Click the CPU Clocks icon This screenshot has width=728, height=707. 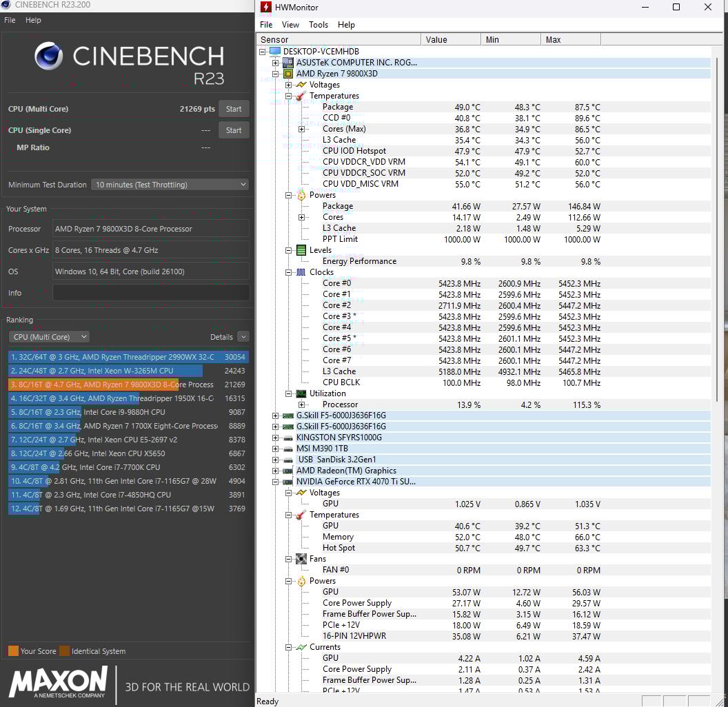click(x=301, y=272)
